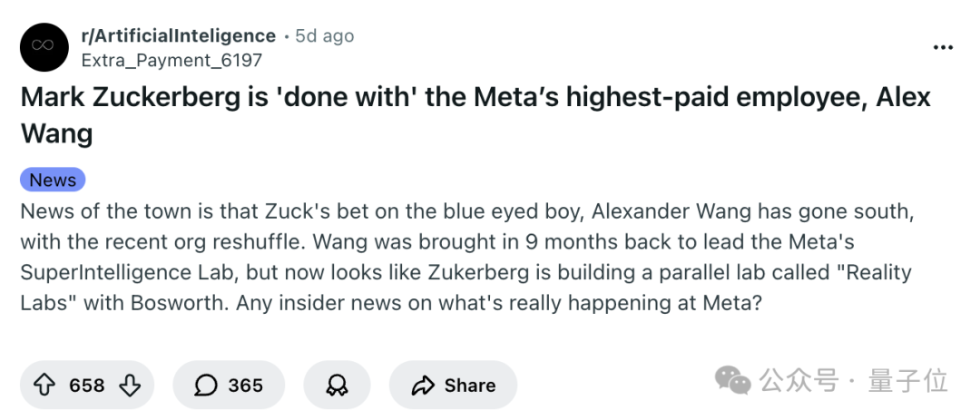Visit the Extra_Payment_6197 user profile

click(171, 60)
